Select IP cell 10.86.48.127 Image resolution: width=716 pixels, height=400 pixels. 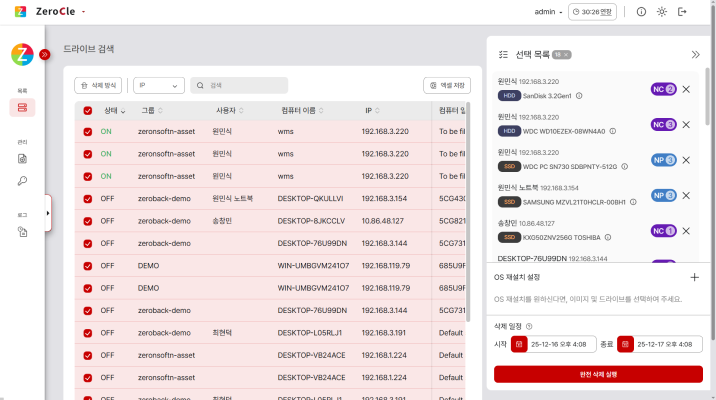(383, 221)
